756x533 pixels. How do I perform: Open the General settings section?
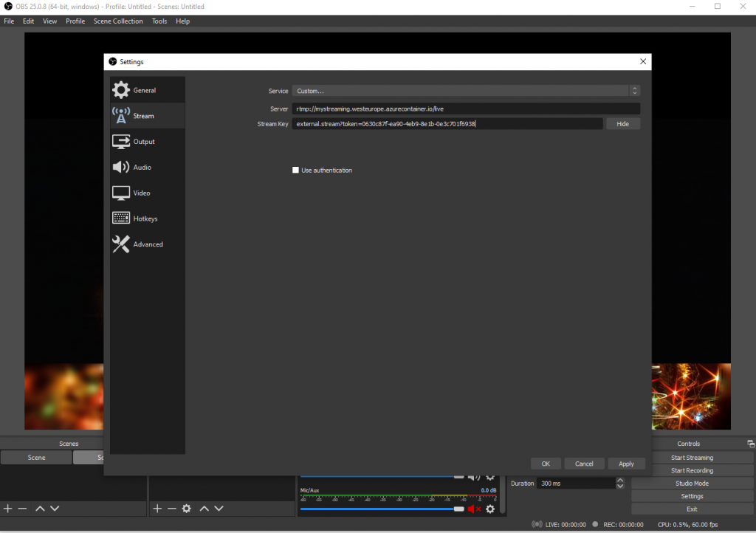144,90
